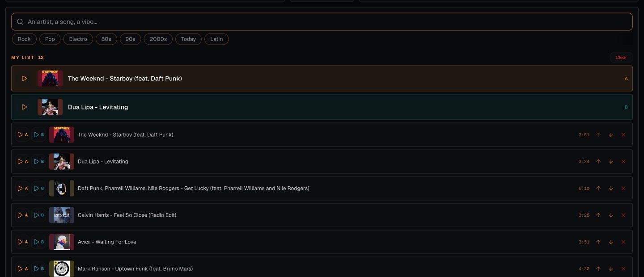The width and height of the screenshot is (644, 277).
Task: Remove Waiting For Love from list
Action: coord(623,242)
